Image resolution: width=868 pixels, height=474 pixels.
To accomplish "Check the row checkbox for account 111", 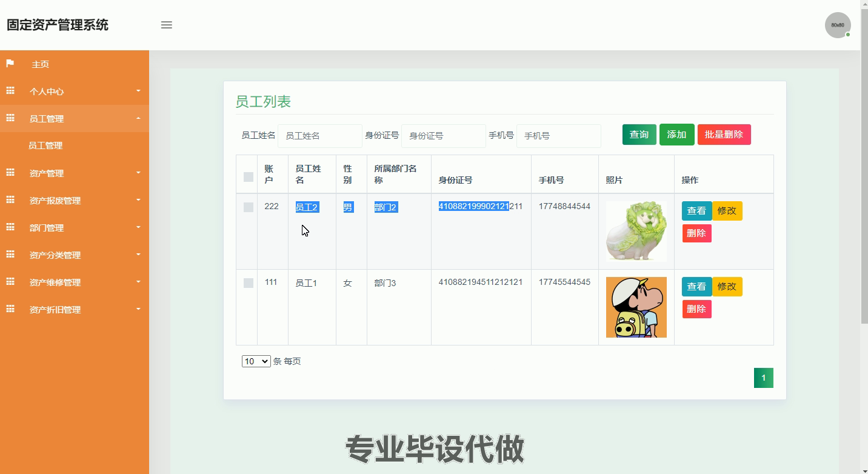I will pyautogui.click(x=248, y=283).
